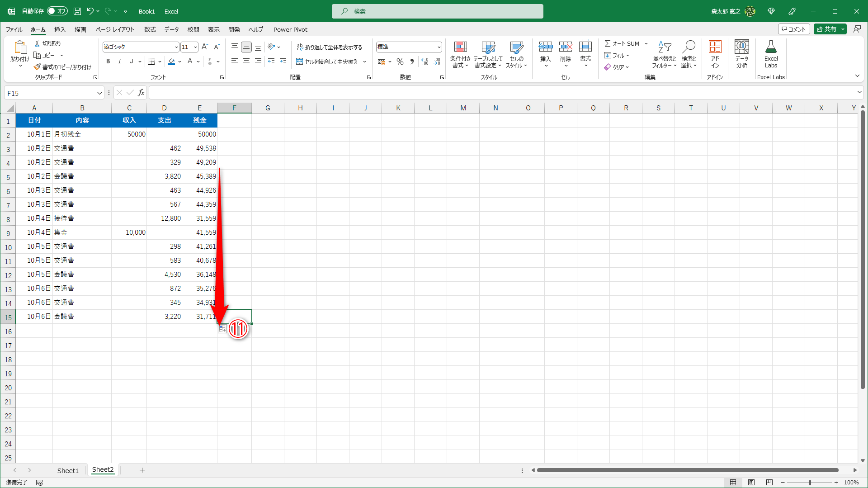Open Find and Select menu

tap(689, 54)
